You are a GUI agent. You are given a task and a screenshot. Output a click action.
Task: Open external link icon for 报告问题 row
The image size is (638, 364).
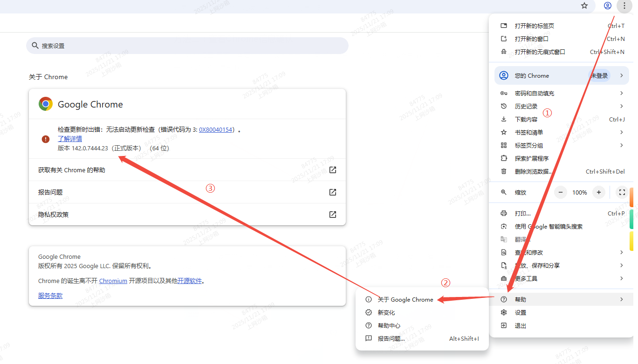pyautogui.click(x=333, y=192)
